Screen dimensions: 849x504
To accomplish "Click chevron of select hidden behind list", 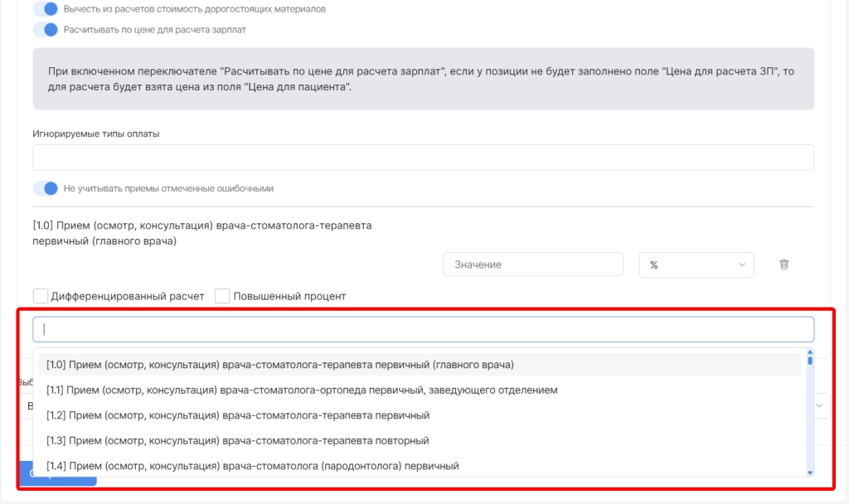I will coord(820,405).
